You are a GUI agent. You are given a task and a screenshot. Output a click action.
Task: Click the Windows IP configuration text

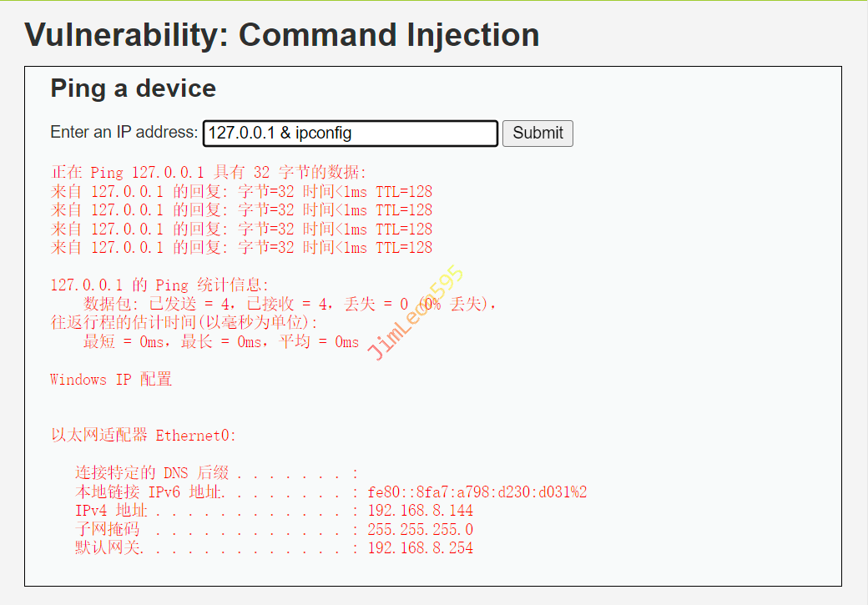[111, 380]
